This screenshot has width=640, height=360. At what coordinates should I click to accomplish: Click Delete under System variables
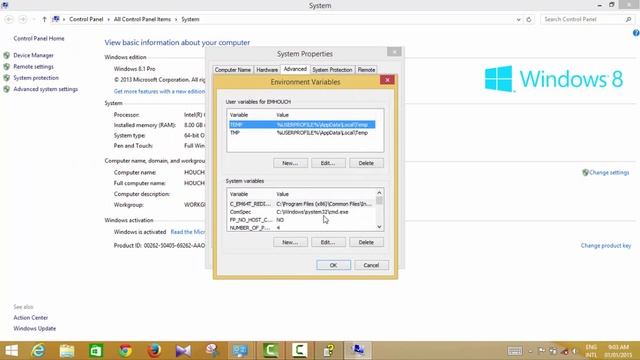tap(366, 242)
